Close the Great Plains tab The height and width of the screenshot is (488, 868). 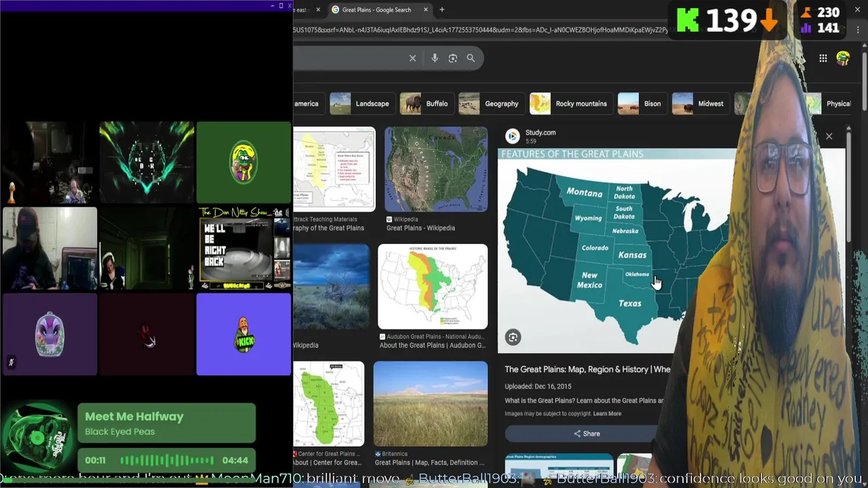[x=426, y=9]
